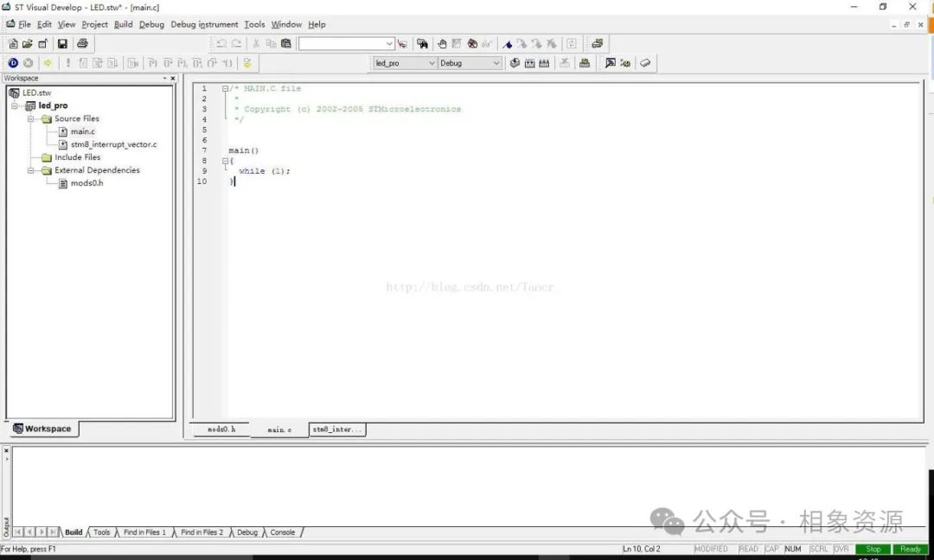Click the New file icon
The image size is (934, 560).
[12, 43]
